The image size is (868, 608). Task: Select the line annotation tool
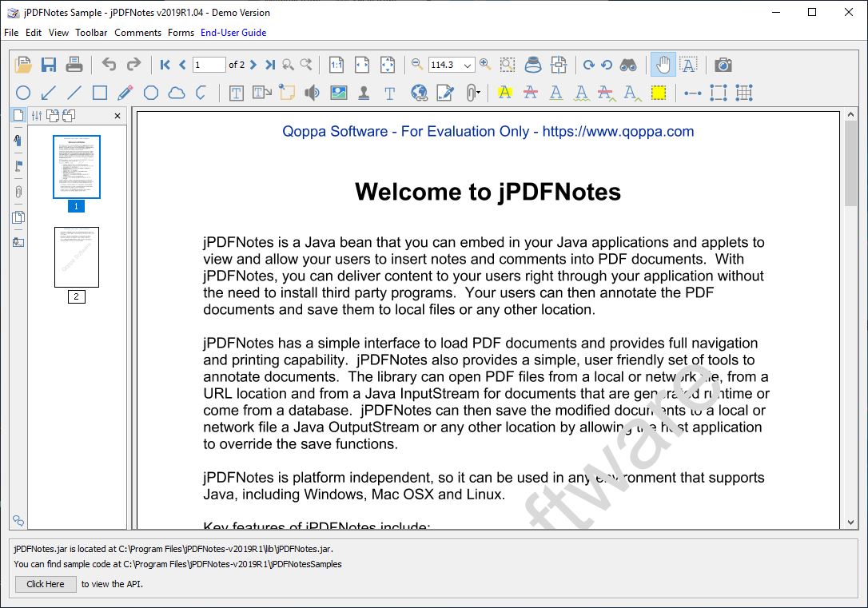pyautogui.click(x=74, y=93)
